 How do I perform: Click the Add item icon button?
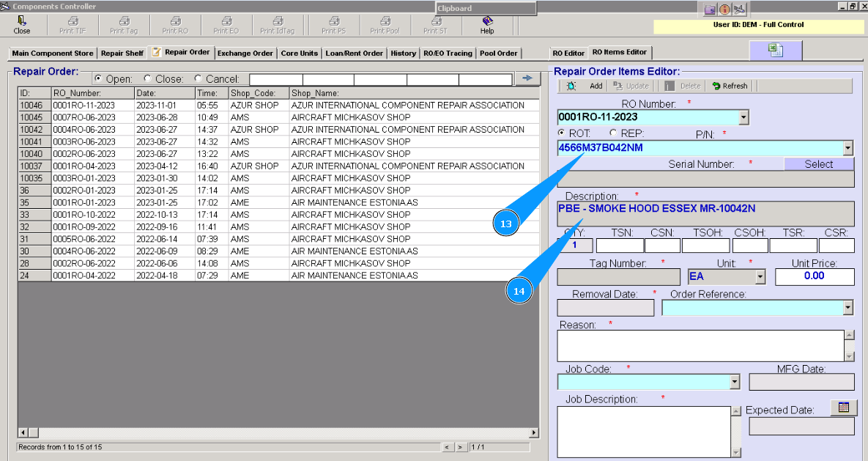coord(572,86)
